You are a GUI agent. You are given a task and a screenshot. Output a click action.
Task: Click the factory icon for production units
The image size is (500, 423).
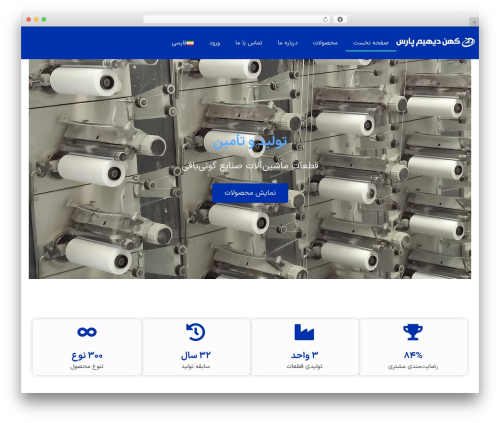click(304, 332)
